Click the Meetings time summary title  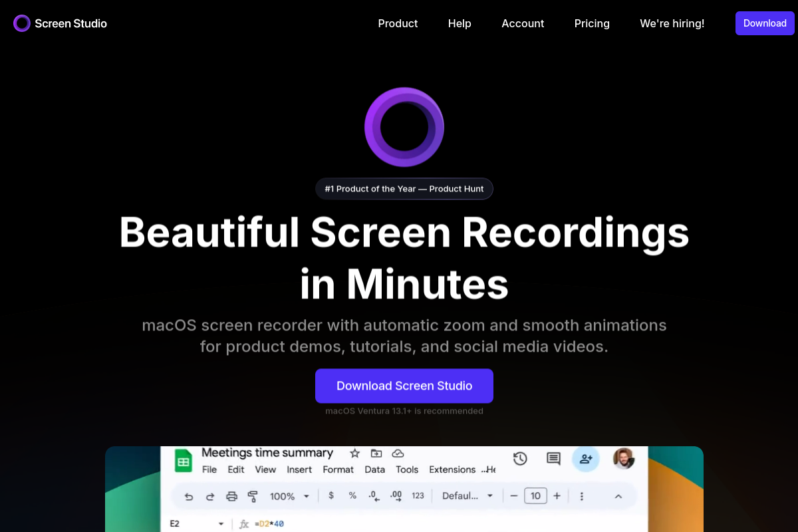(x=267, y=453)
